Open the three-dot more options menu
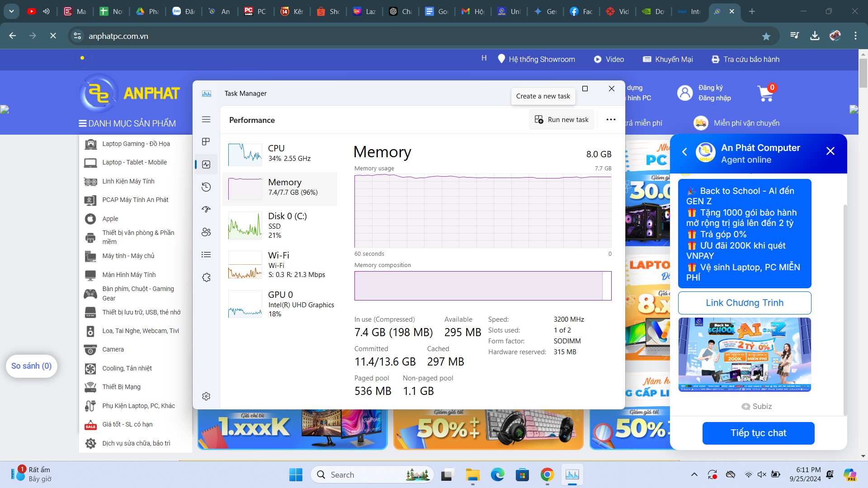This screenshot has height=488, width=868. [611, 120]
